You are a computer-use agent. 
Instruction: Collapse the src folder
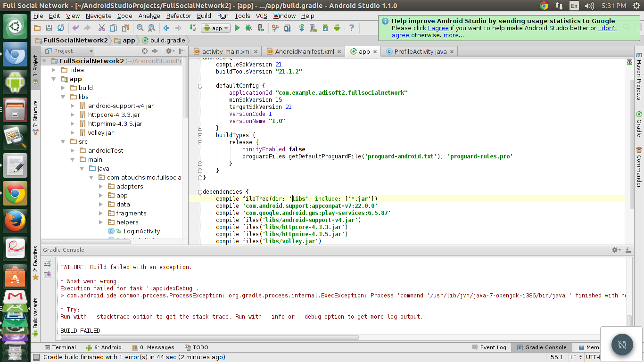tap(63, 141)
